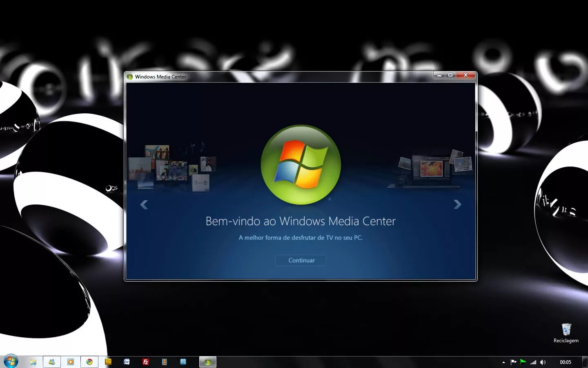Open network signal strength tray icon
Image resolution: width=588 pixels, height=368 pixels.
click(x=533, y=362)
